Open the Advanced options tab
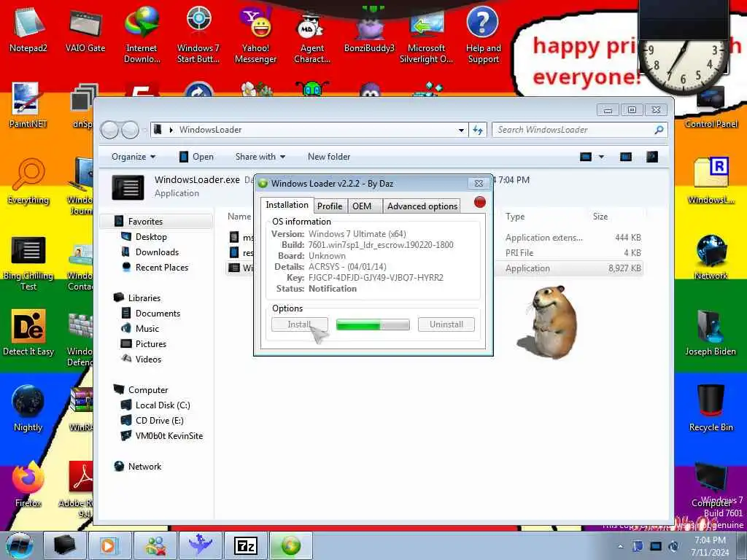 [422, 206]
